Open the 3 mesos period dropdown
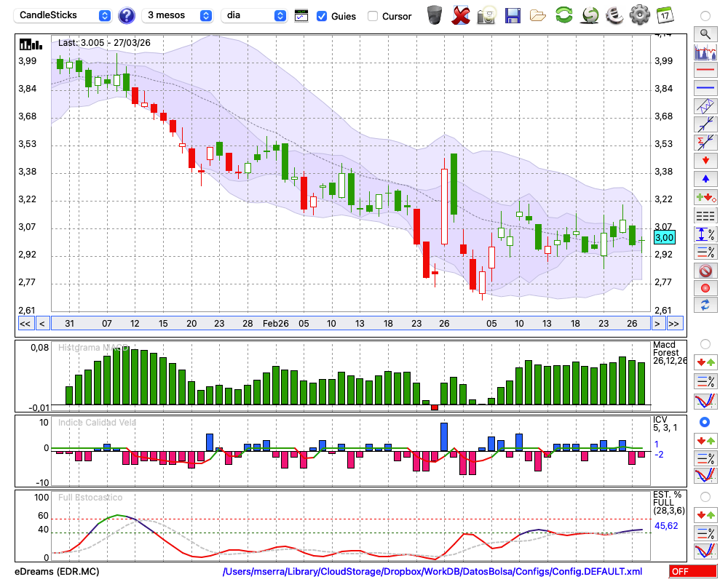The height and width of the screenshot is (582, 728). (178, 15)
